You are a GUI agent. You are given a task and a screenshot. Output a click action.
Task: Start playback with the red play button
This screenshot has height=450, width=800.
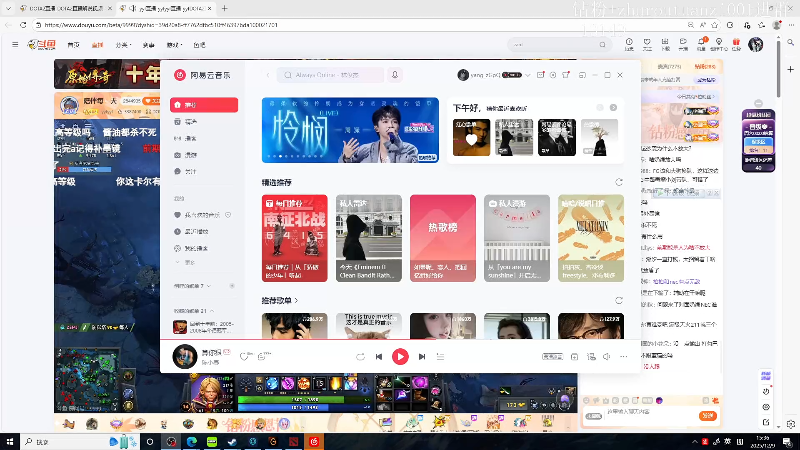tap(400, 357)
